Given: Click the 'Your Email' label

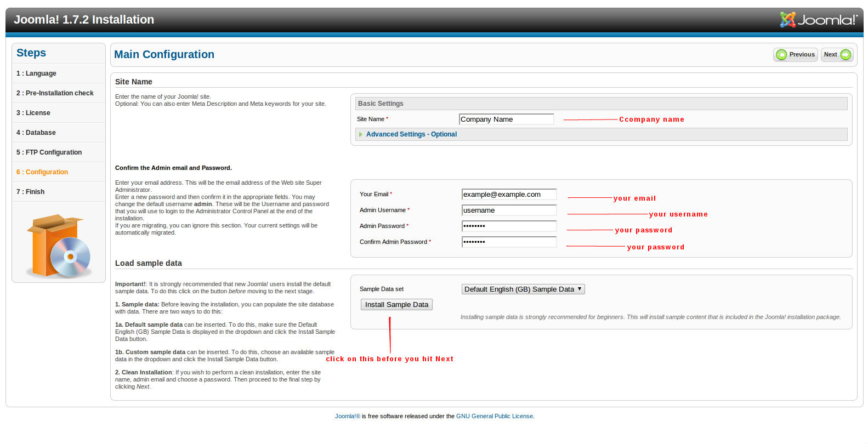Looking at the screenshot, I should click(374, 194).
